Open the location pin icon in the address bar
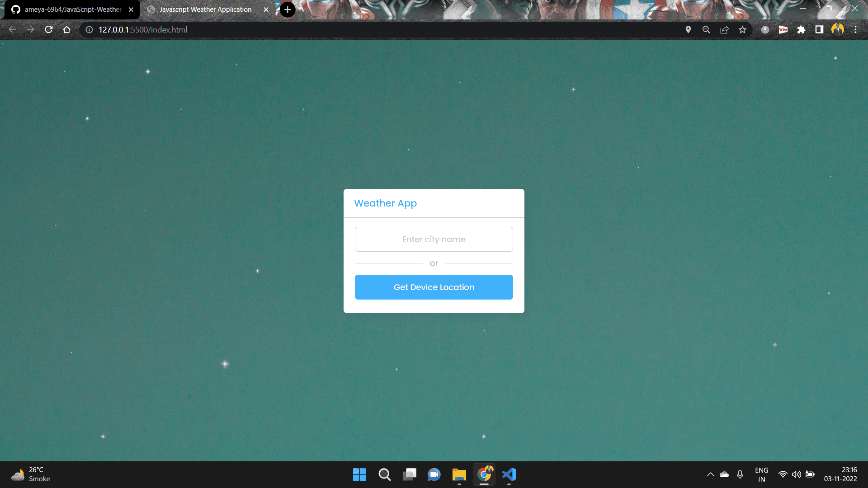This screenshot has height=488, width=868. coord(689,29)
